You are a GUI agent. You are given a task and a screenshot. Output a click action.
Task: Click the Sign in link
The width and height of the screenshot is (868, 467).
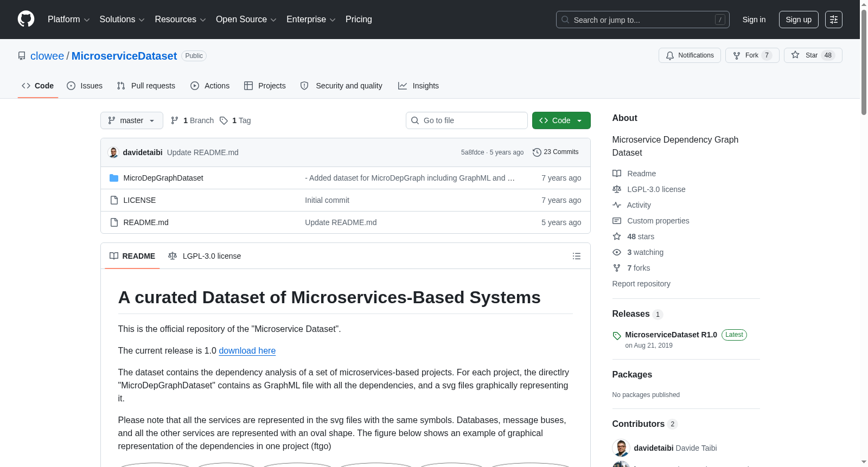tap(754, 20)
